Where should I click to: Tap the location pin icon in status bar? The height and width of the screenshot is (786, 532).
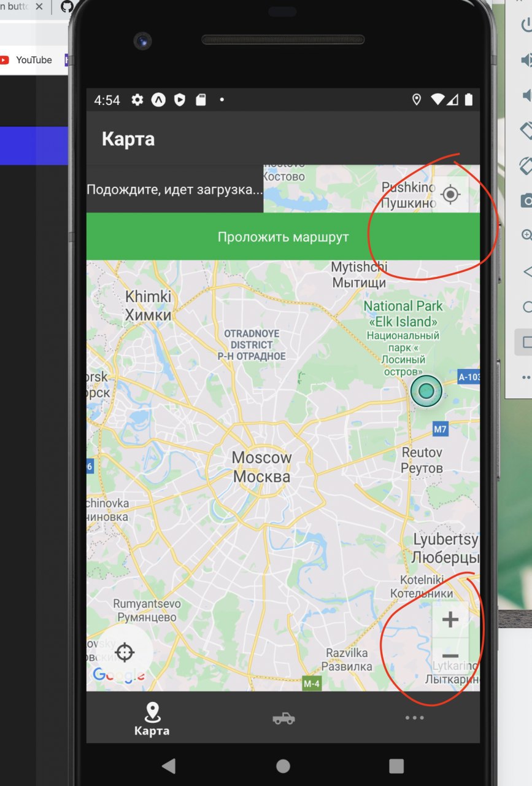point(417,99)
